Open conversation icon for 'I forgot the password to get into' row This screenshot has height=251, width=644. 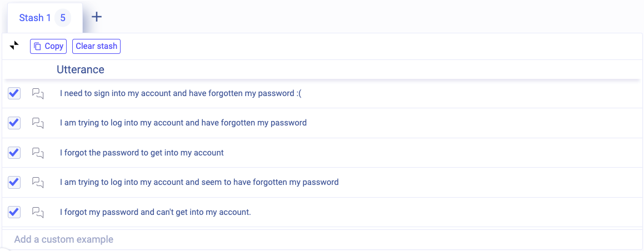click(38, 153)
